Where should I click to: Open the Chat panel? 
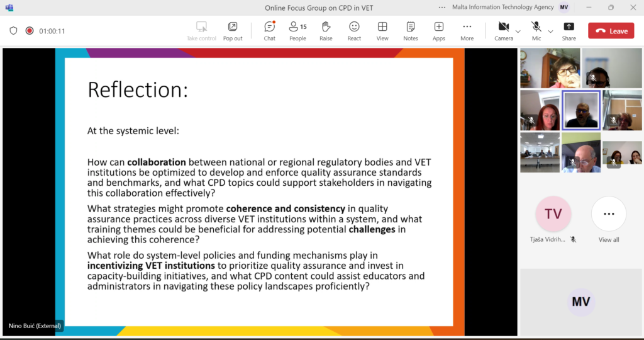tap(269, 30)
